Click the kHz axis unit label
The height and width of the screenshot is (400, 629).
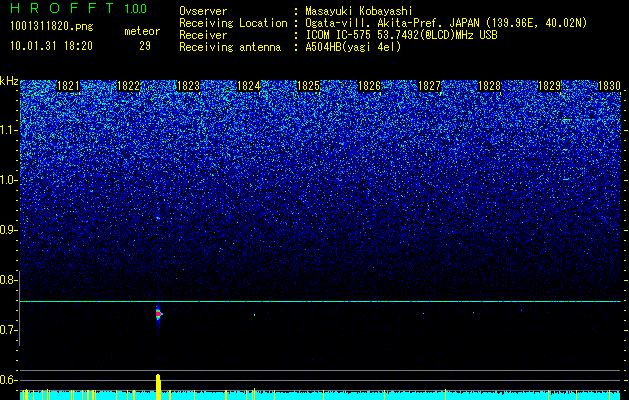tap(9, 81)
